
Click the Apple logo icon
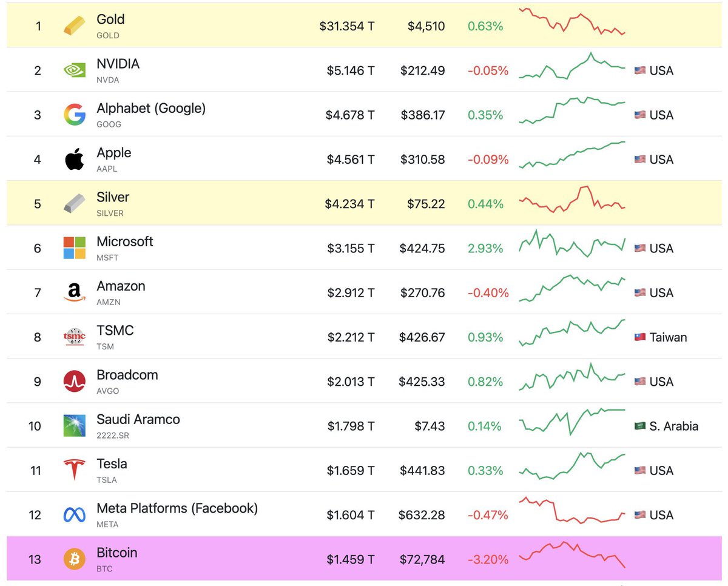coord(74,159)
